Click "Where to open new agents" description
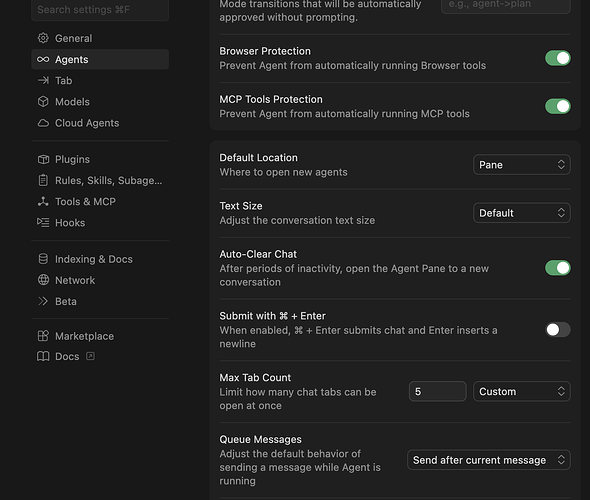This screenshot has width=590, height=500. (x=283, y=172)
